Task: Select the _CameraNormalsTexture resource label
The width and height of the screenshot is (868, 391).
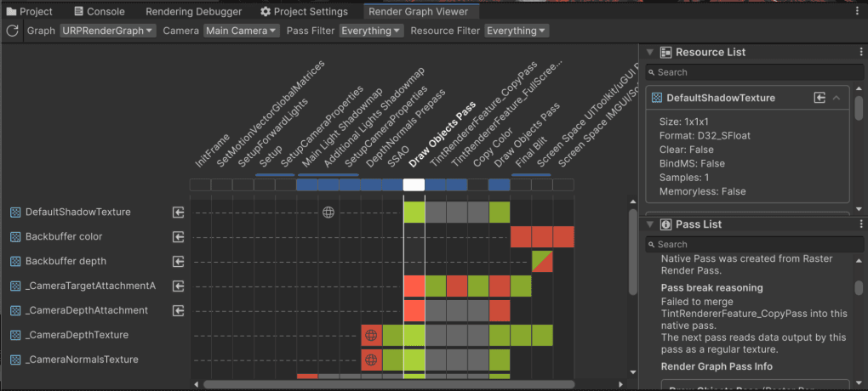Action: click(x=82, y=360)
